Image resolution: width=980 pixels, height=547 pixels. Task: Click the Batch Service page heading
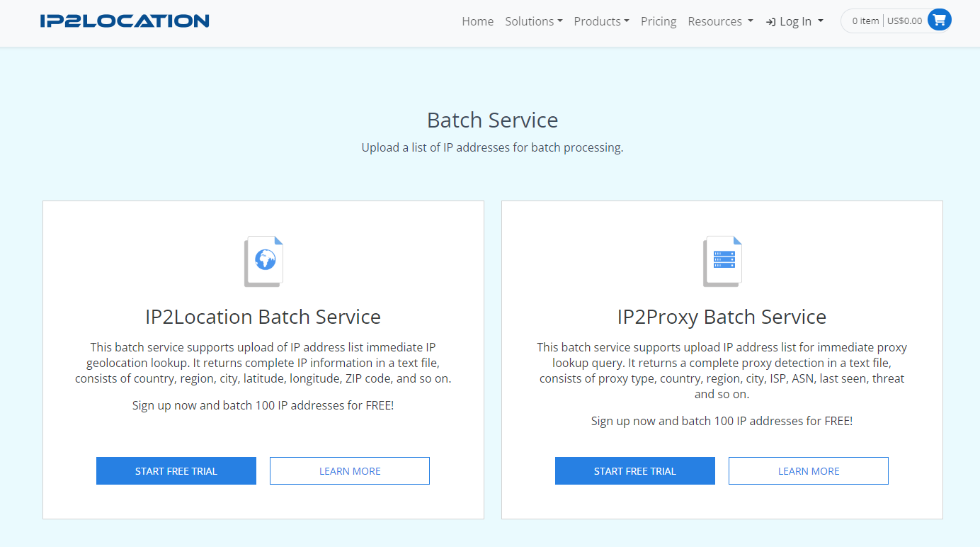click(x=493, y=120)
